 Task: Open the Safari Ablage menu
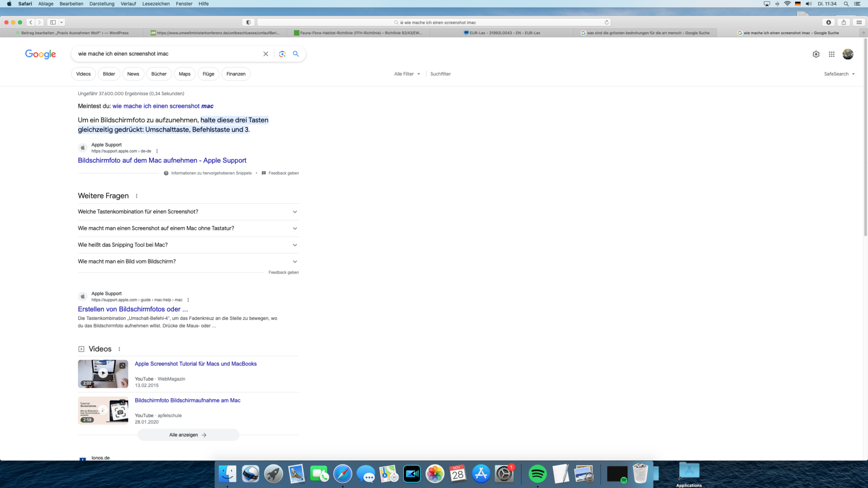click(46, 4)
